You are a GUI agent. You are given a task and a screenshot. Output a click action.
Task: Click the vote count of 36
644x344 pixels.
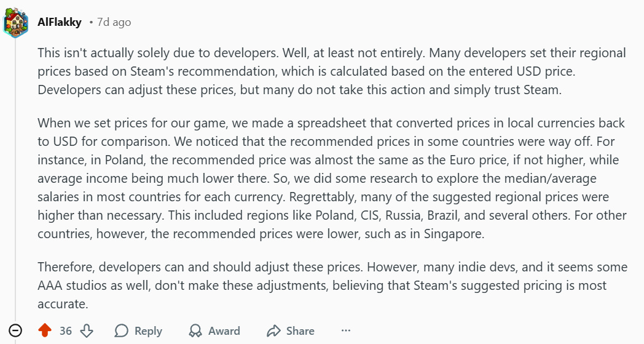pyautogui.click(x=66, y=331)
